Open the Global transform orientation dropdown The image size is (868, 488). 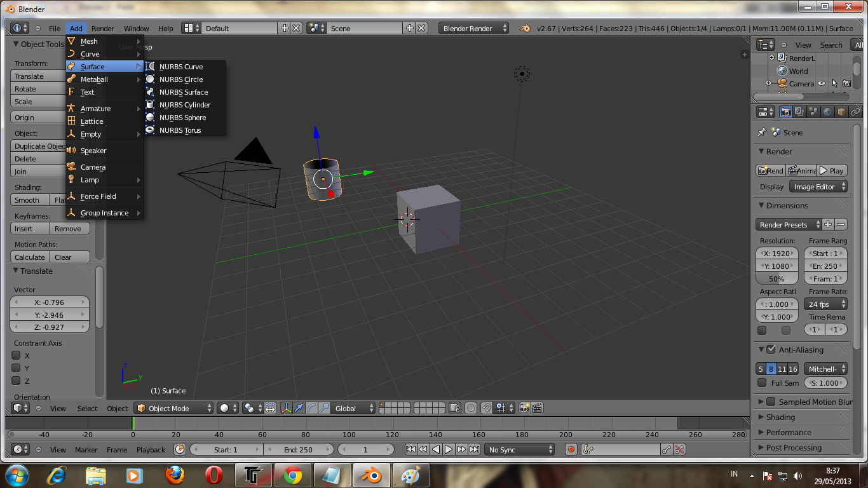click(353, 408)
